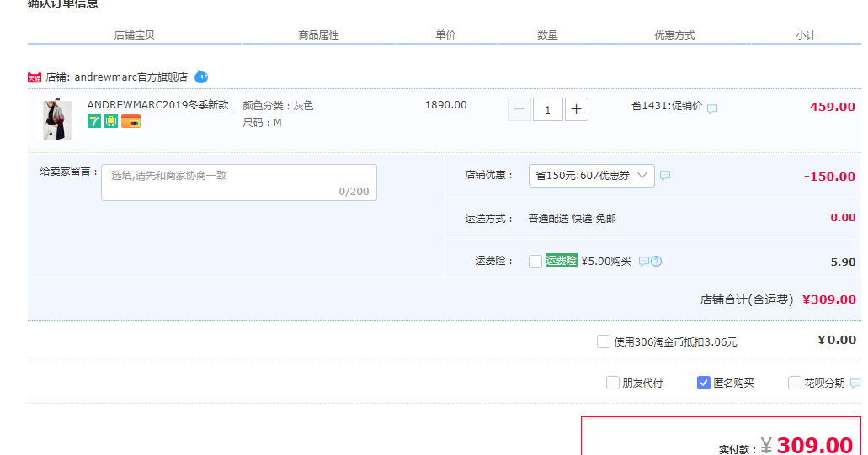Click the 优惠方式 column header
Viewport: 868px width, 455px height.
click(x=675, y=34)
